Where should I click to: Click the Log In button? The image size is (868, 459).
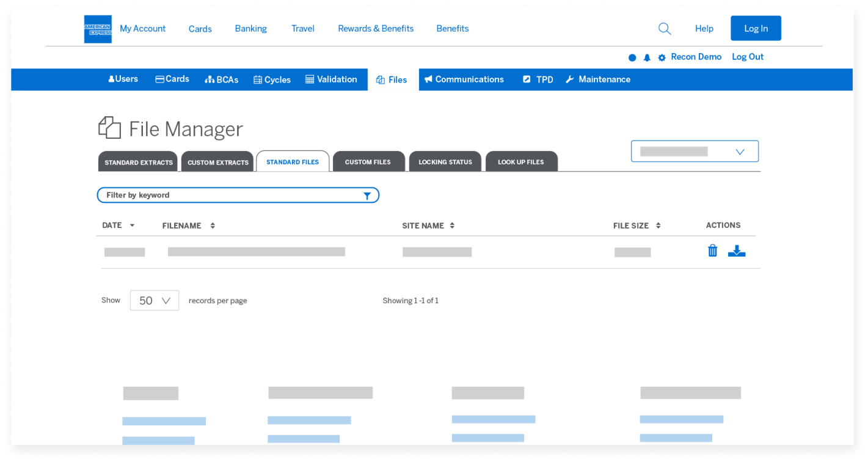756,28
